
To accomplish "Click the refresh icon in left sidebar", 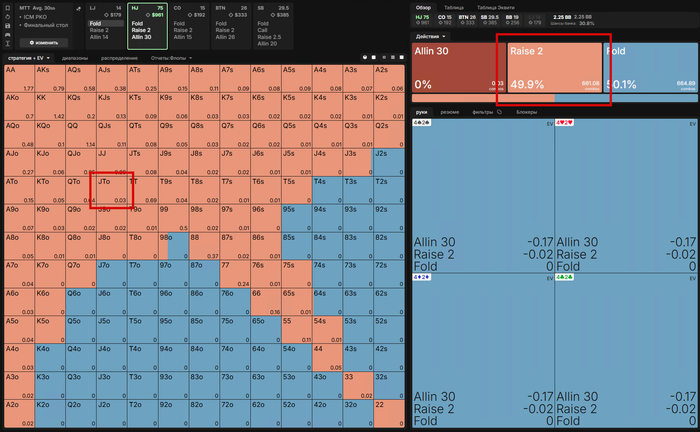I will pos(8,17).
